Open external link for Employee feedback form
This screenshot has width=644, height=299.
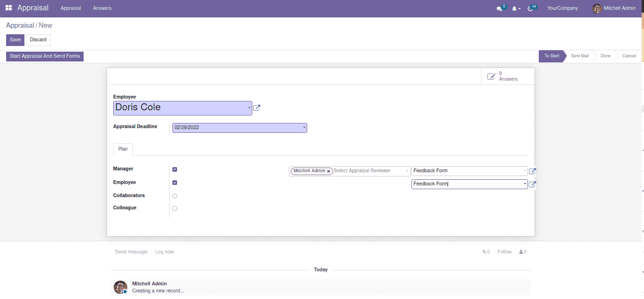(x=532, y=184)
